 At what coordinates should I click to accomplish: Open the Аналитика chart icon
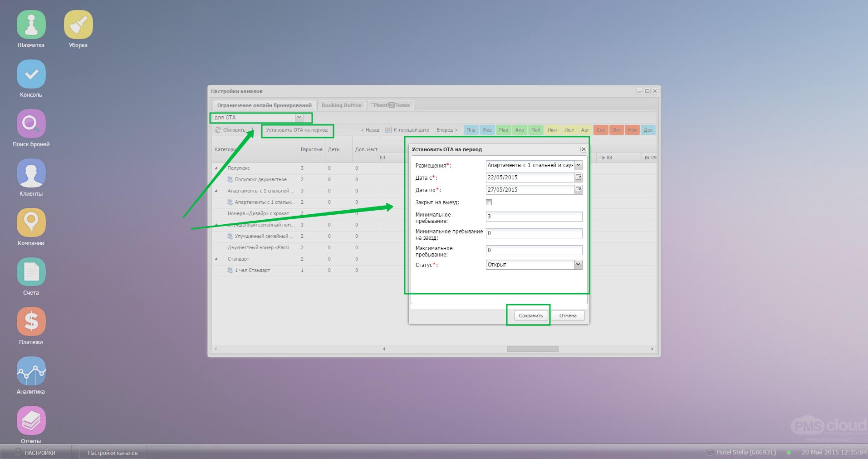tap(31, 371)
